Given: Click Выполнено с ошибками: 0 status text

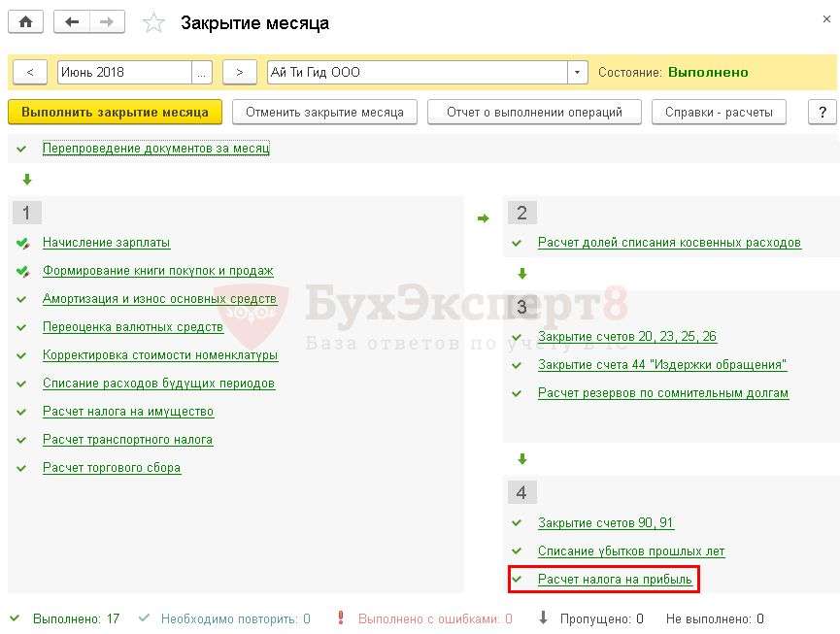Looking at the screenshot, I should [x=435, y=619].
